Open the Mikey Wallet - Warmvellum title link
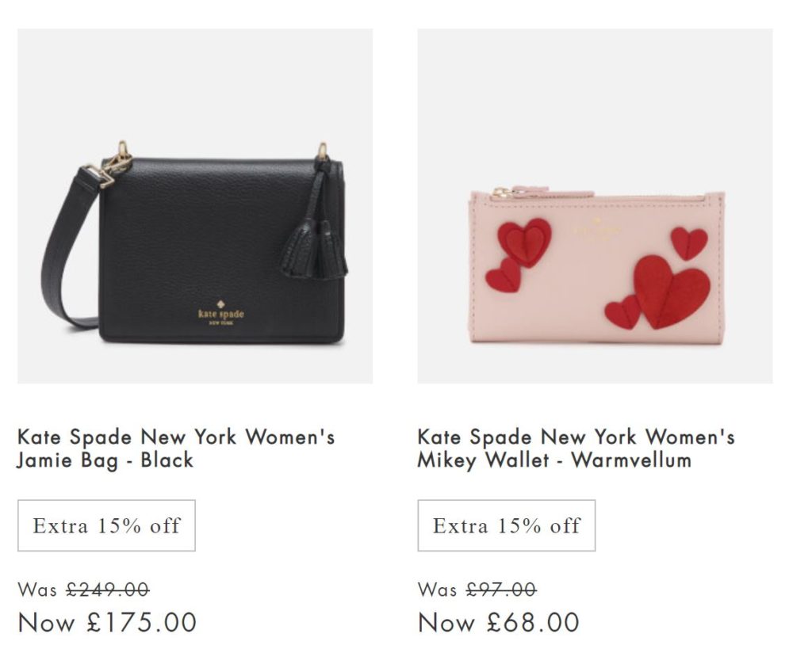812x668 pixels. (576, 448)
